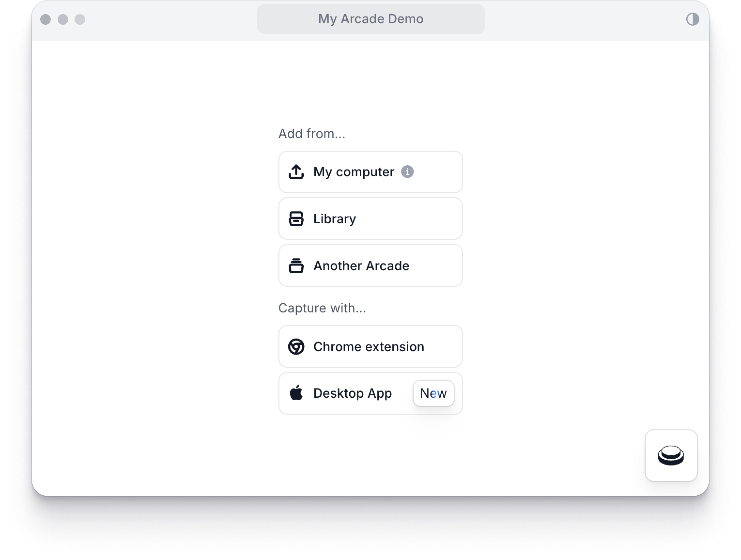Choose the Desktop App capture option
The image size is (741, 560).
click(x=370, y=393)
